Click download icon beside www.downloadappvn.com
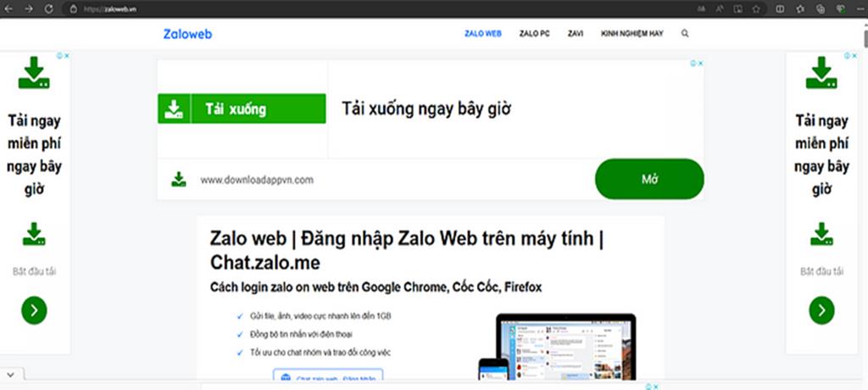The height and width of the screenshot is (390, 868). (x=179, y=180)
